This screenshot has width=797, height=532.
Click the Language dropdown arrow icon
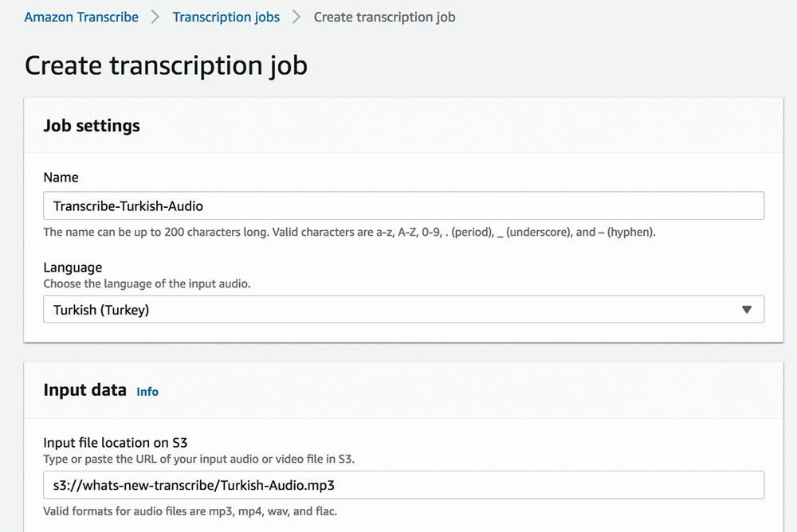tap(746, 310)
